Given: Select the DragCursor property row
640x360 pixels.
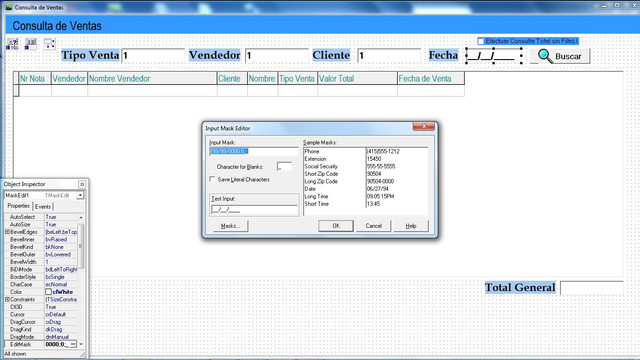Looking at the screenshot, I should 41,322.
